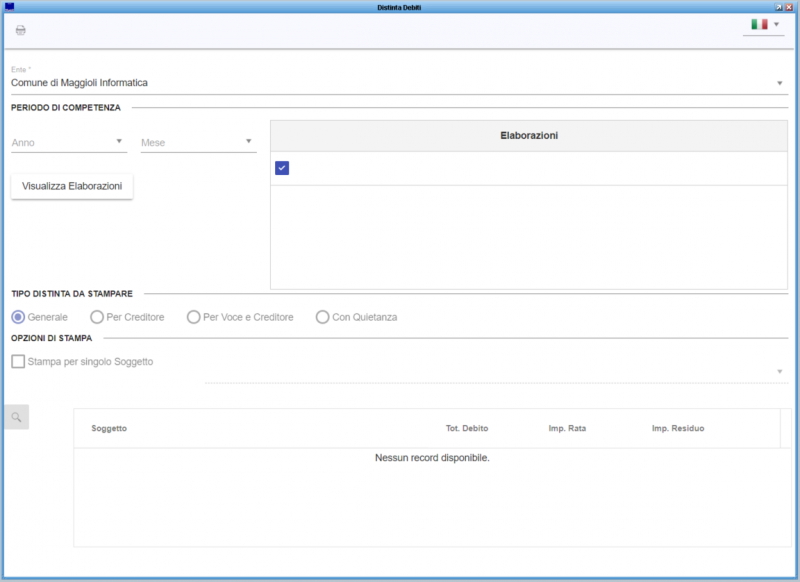Screen dimensions: 800x582
Task: Select the Generale radio button
Action: tap(18, 317)
